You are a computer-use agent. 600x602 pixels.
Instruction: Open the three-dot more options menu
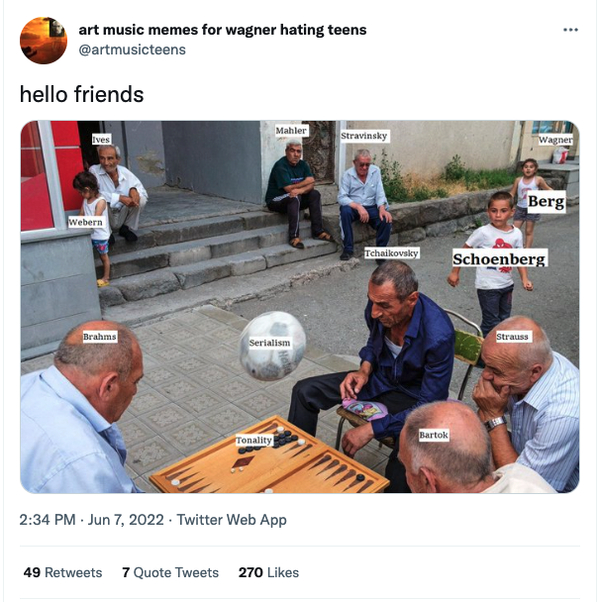click(570, 30)
